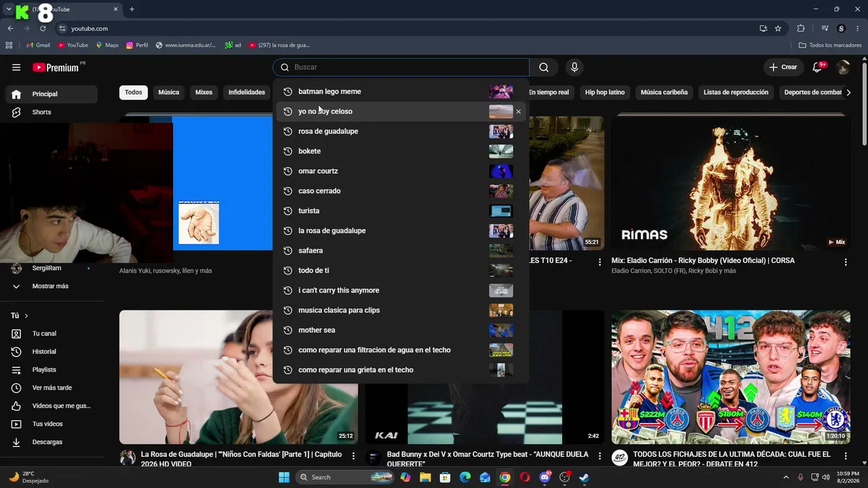868x488 pixels.
Task: Choose 'caso cerrado' search suggestion
Action: 401,191
